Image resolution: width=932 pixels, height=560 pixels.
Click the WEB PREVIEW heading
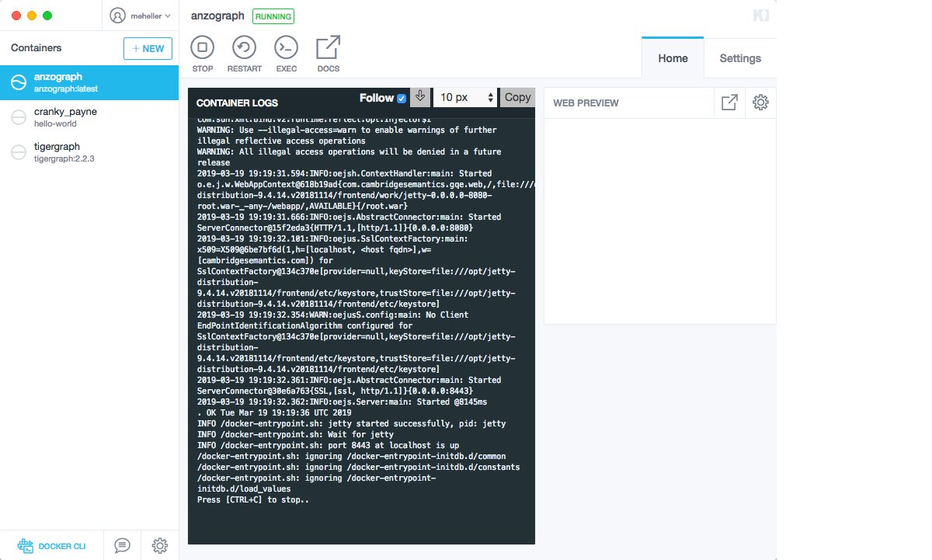click(586, 103)
